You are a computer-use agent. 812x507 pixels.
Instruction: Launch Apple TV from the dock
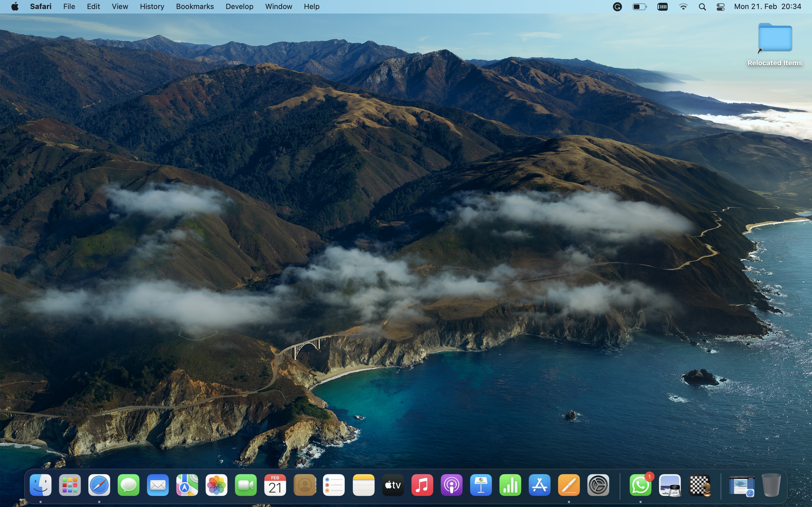click(x=392, y=485)
